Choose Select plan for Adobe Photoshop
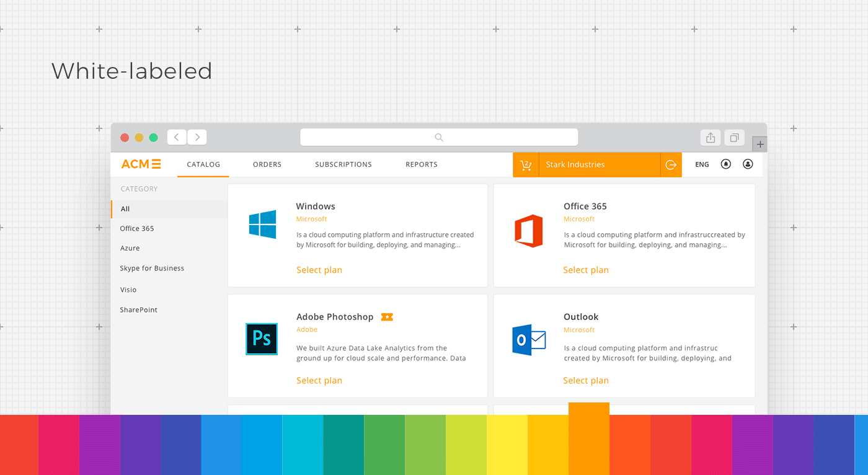Screen dimensions: 868x475 (319, 381)
